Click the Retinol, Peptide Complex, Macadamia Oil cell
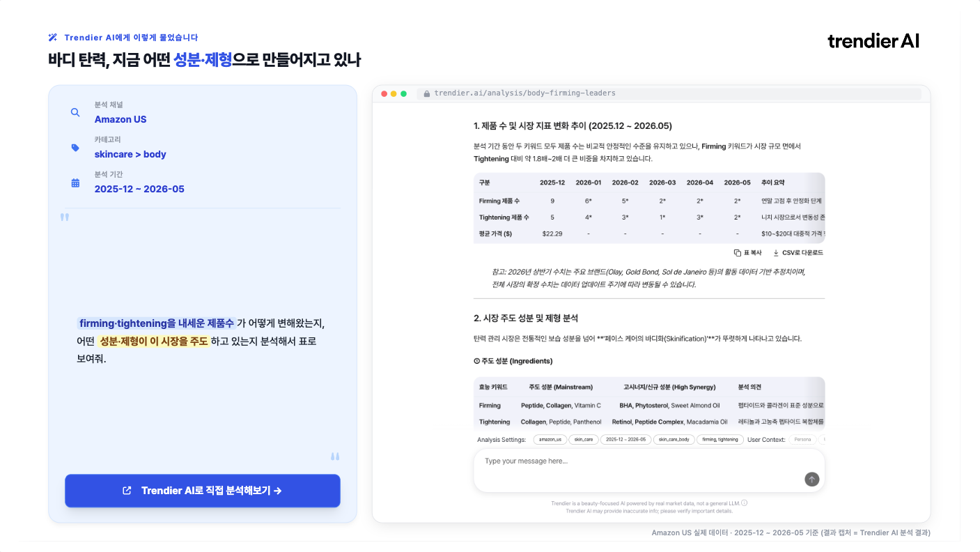The width and height of the screenshot is (980, 552). tap(669, 422)
